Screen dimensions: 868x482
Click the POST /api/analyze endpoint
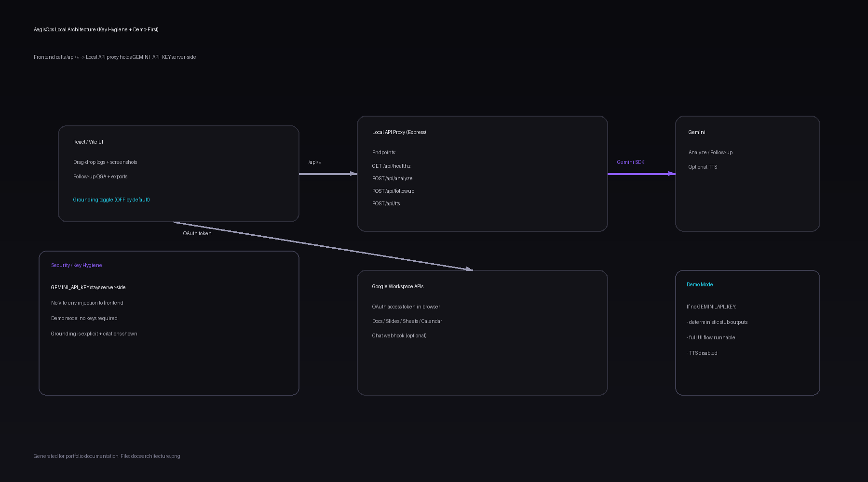(x=392, y=178)
